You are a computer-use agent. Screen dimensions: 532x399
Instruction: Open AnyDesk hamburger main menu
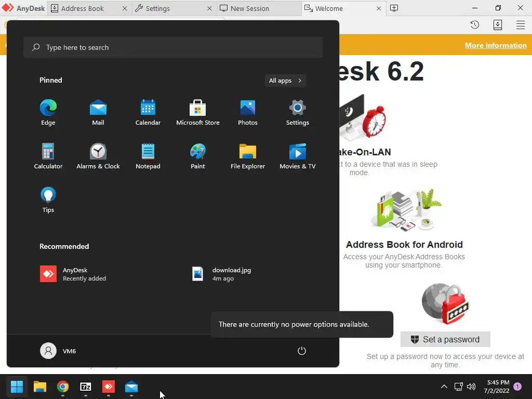pyautogui.click(x=521, y=25)
